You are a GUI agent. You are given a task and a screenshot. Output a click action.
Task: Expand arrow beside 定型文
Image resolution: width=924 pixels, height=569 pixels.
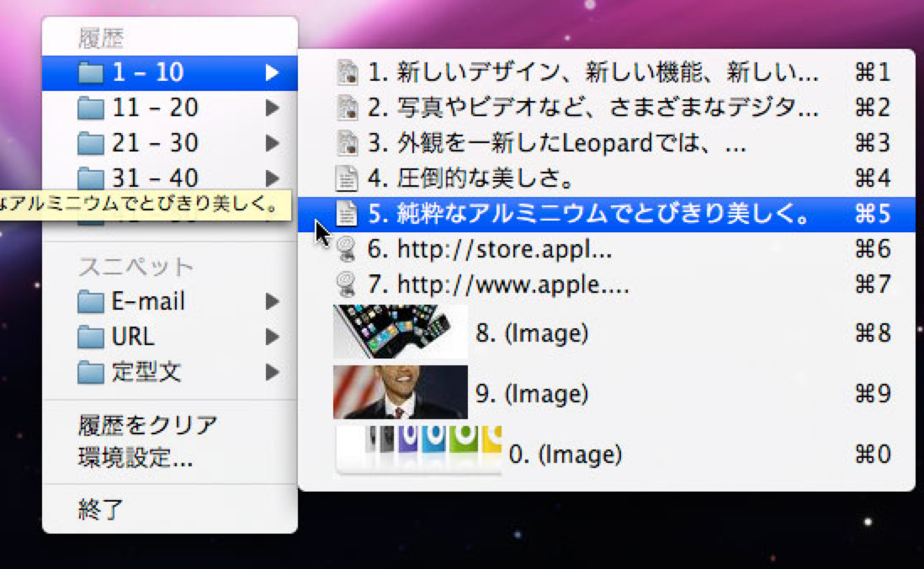[x=272, y=373]
